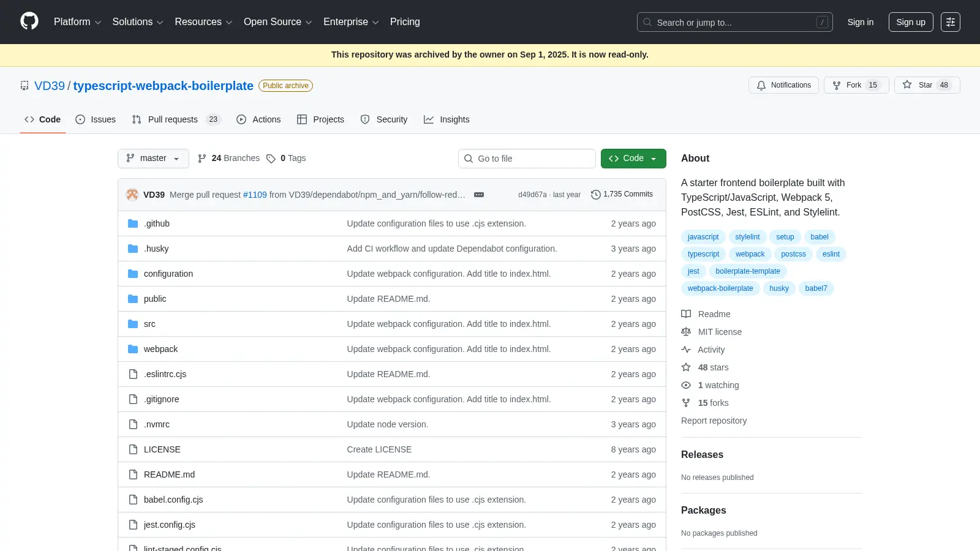The image size is (980, 551).
Task: Switch to the Pull requests tab
Action: click(176, 119)
